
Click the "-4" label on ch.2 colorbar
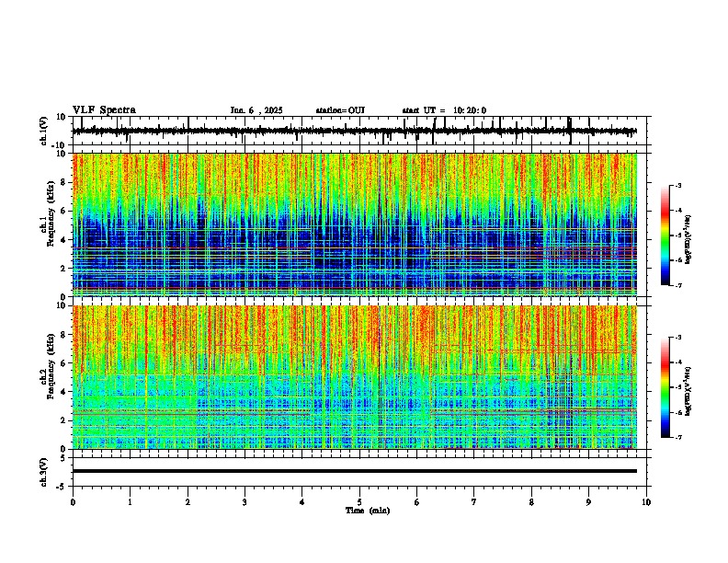pyautogui.click(x=678, y=362)
